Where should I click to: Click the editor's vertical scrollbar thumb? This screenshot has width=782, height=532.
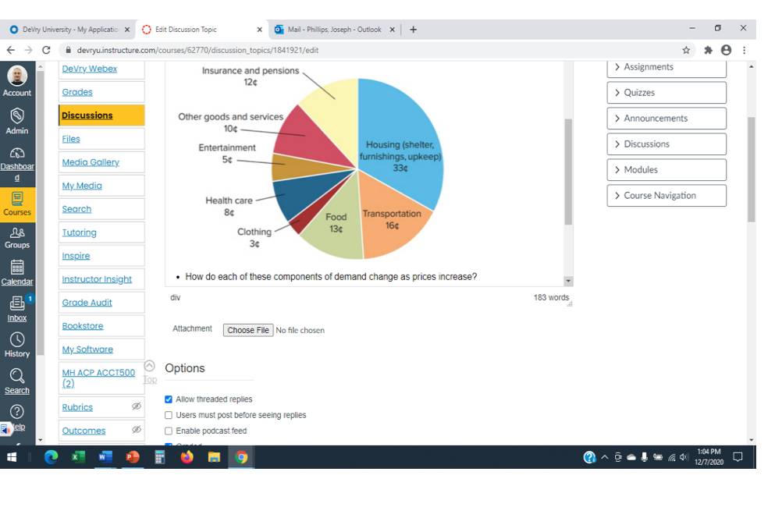point(568,172)
